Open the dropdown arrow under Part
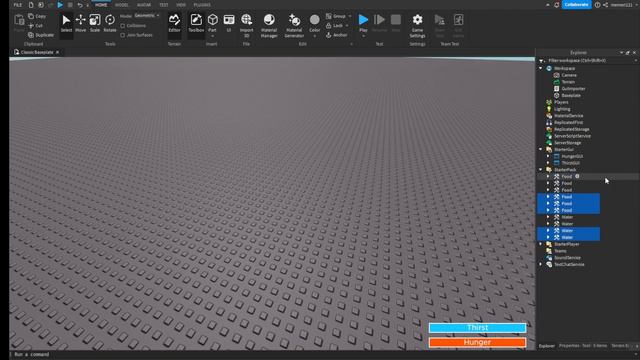640x360 pixels. (213, 36)
